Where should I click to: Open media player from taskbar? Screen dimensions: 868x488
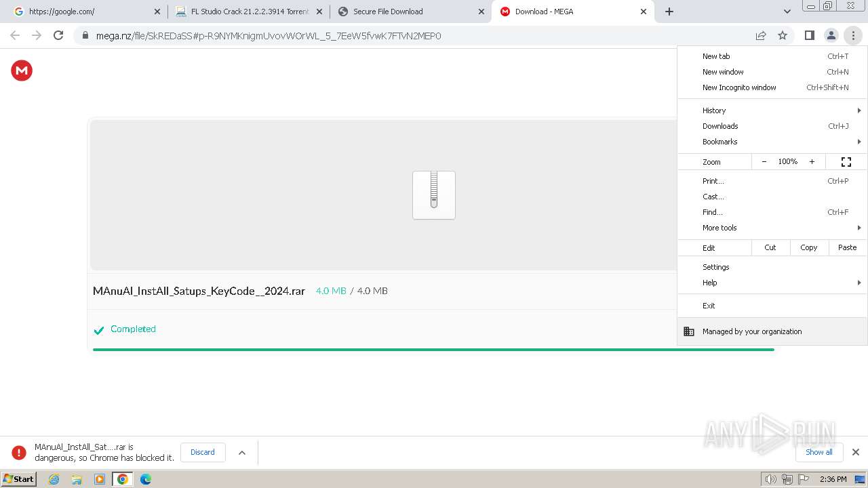click(100, 479)
